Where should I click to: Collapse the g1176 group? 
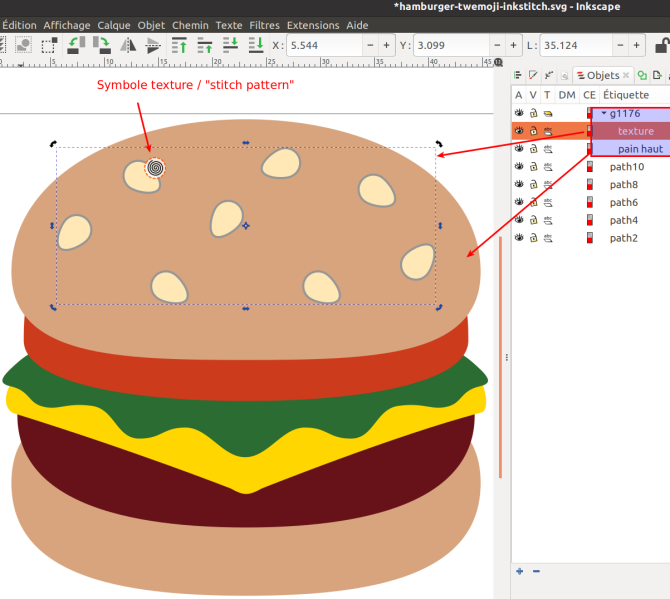click(x=604, y=113)
